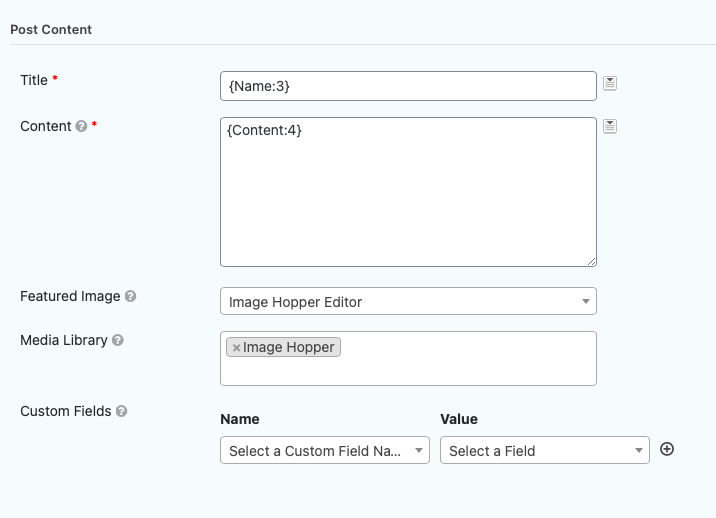Click the Title field label
The width and height of the screenshot is (716, 518).
(x=34, y=80)
